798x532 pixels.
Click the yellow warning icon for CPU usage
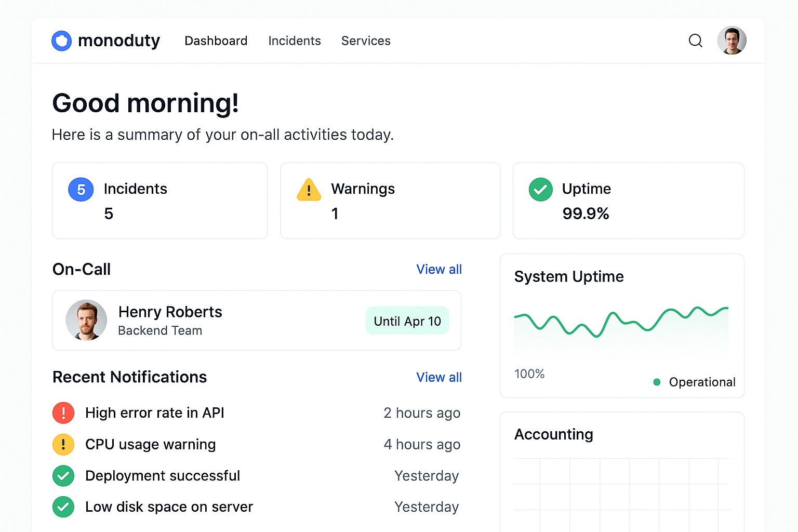pos(63,445)
